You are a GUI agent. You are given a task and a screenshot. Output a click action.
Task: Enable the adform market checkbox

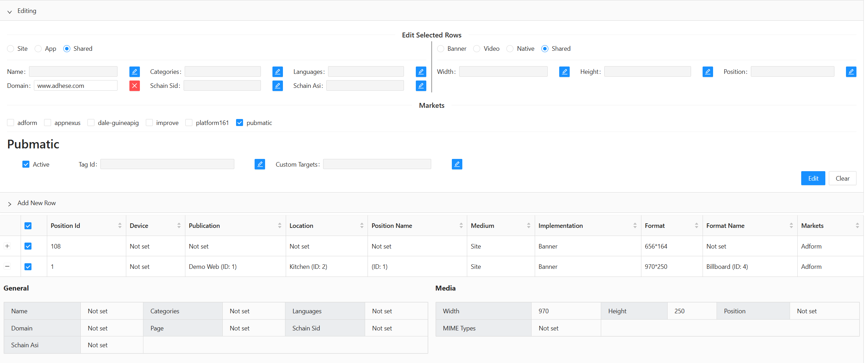(10, 123)
